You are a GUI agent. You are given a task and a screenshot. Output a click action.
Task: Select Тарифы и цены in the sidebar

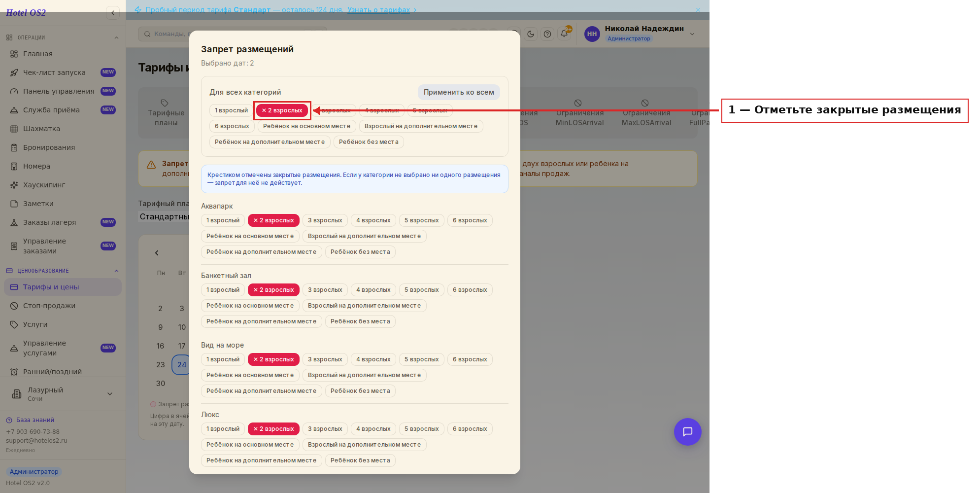[63, 287]
